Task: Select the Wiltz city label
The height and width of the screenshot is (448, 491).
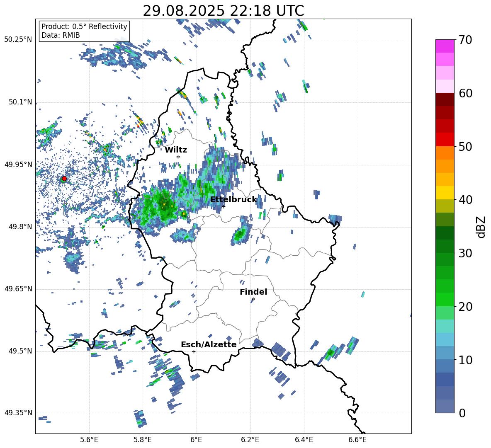Action: click(176, 150)
